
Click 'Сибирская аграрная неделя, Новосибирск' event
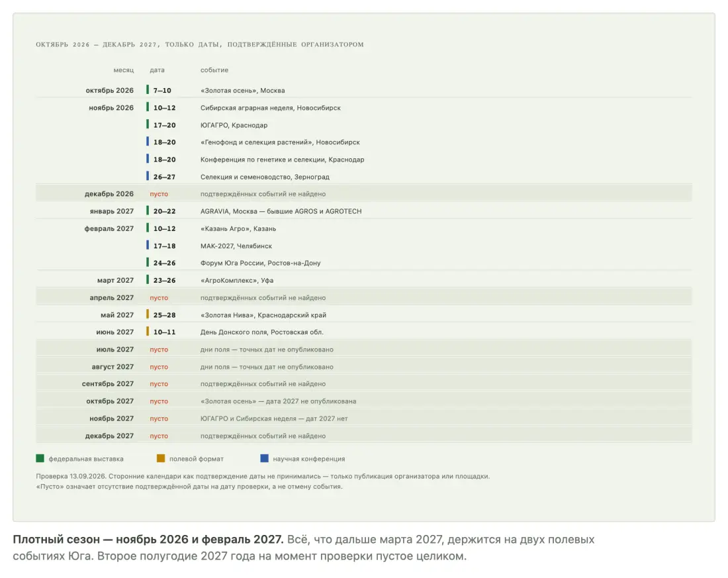pos(270,108)
